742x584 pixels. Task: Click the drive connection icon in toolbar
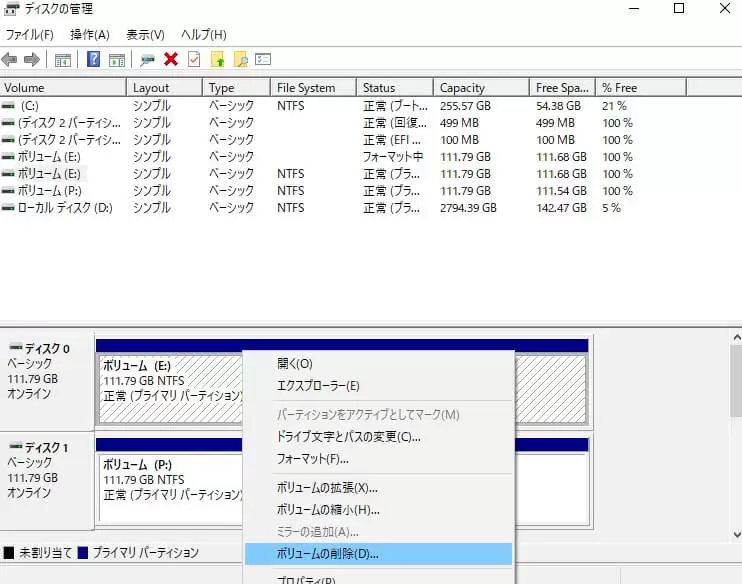click(147, 60)
